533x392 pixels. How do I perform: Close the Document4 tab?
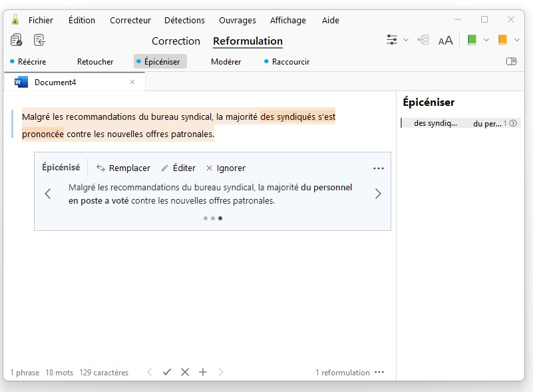pyautogui.click(x=132, y=82)
